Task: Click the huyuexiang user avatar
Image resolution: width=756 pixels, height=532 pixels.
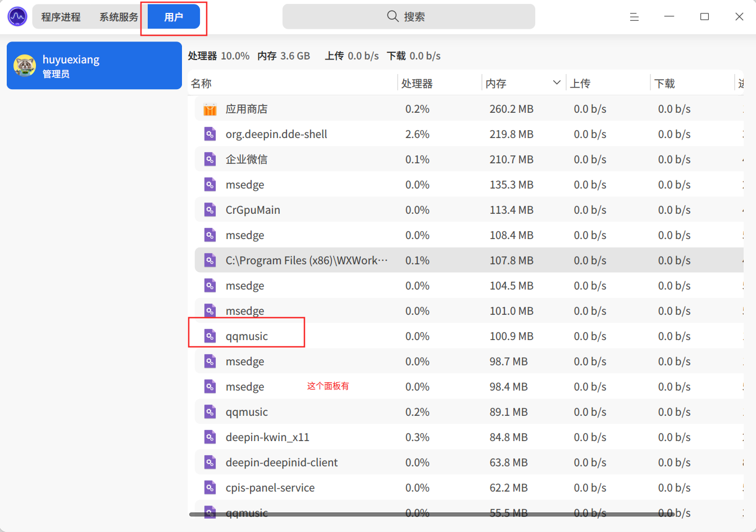Action: (x=25, y=66)
